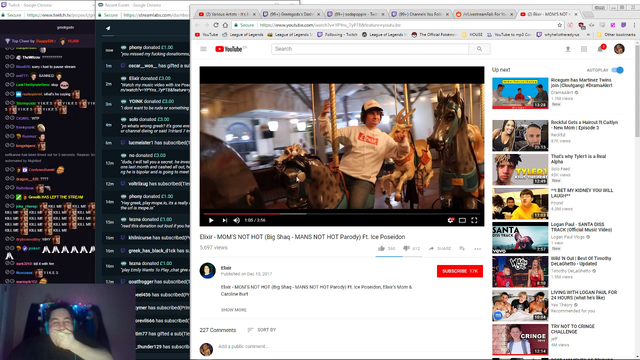640x360 pixels.
Task: Seek on the video progress bar
Action: pyautogui.click(x=342, y=213)
